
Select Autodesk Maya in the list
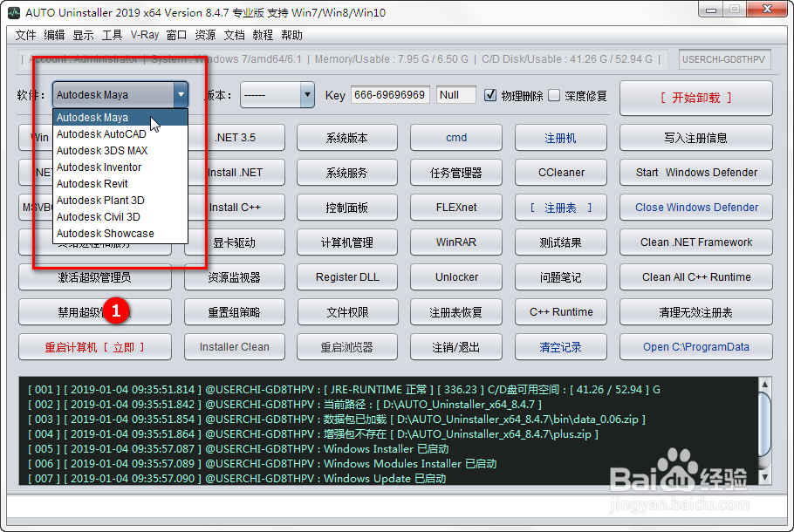120,118
